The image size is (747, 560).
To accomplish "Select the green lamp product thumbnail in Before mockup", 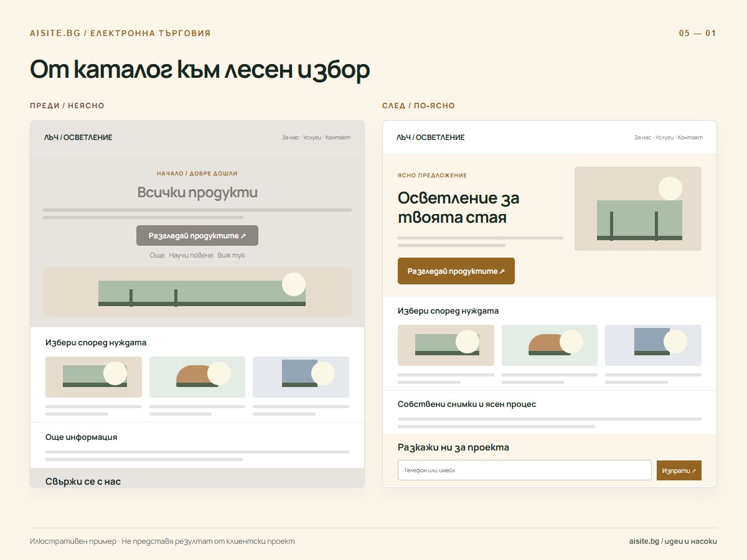I will [94, 377].
